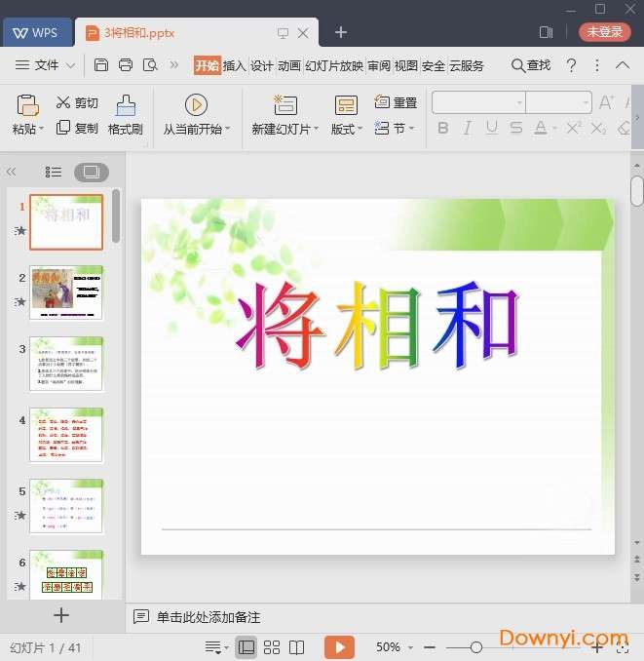644x661 pixels.
Task: Click notes area 单击此处添加备注
Action: 208,617
